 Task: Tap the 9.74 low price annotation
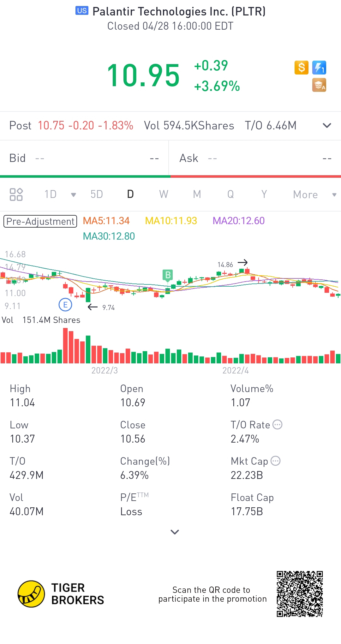(x=109, y=307)
